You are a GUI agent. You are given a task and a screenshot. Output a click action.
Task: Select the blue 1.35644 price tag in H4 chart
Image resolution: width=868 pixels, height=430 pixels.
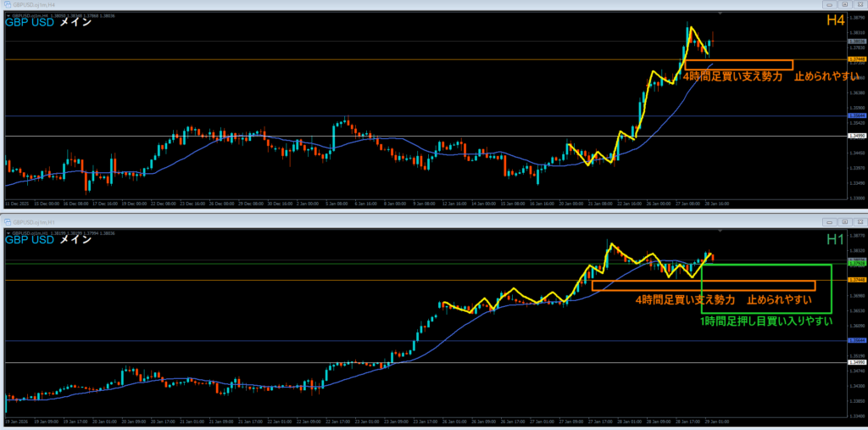(x=856, y=115)
